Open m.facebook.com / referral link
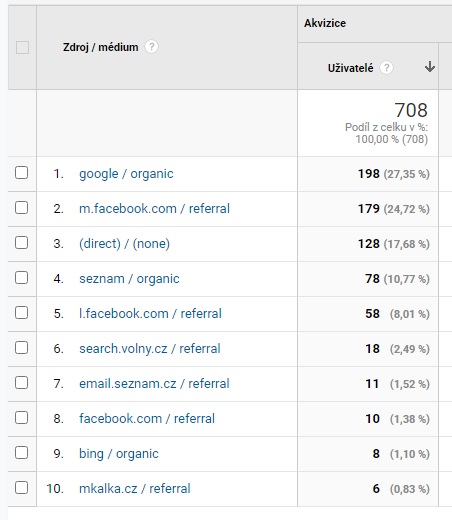Screen dimensions: 452x520 154,209
